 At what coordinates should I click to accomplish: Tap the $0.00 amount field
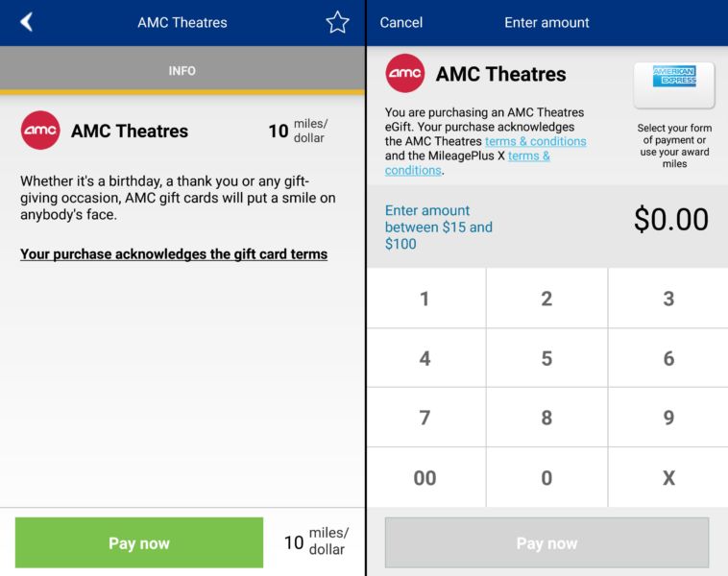670,220
